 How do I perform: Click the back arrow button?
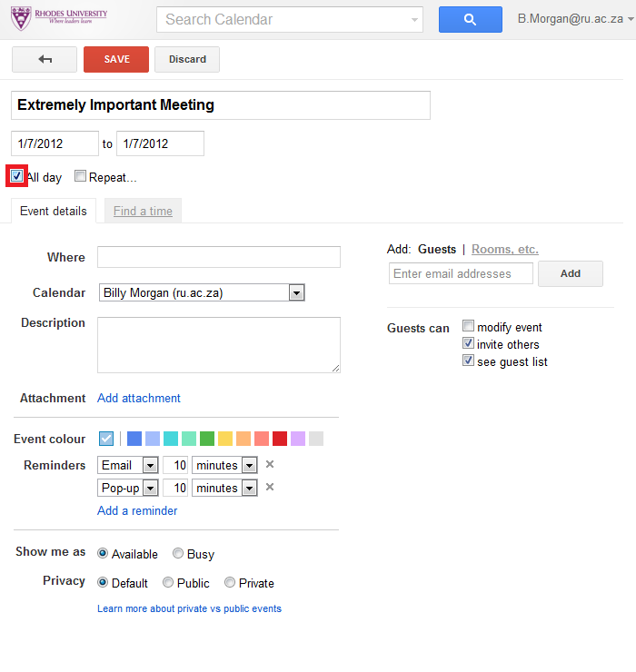(x=45, y=59)
